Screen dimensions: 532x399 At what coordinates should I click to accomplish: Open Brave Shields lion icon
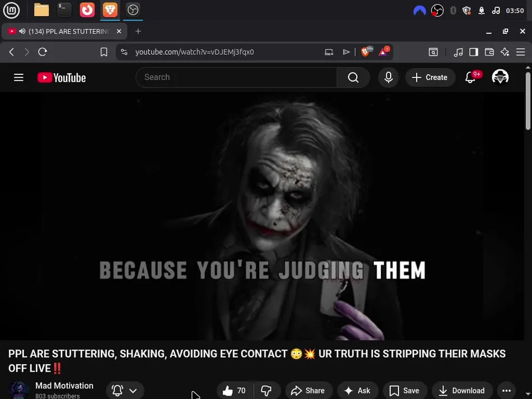[x=366, y=52]
